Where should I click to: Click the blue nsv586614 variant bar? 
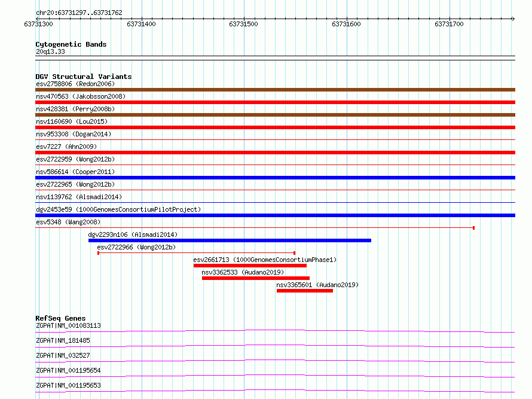point(275,178)
